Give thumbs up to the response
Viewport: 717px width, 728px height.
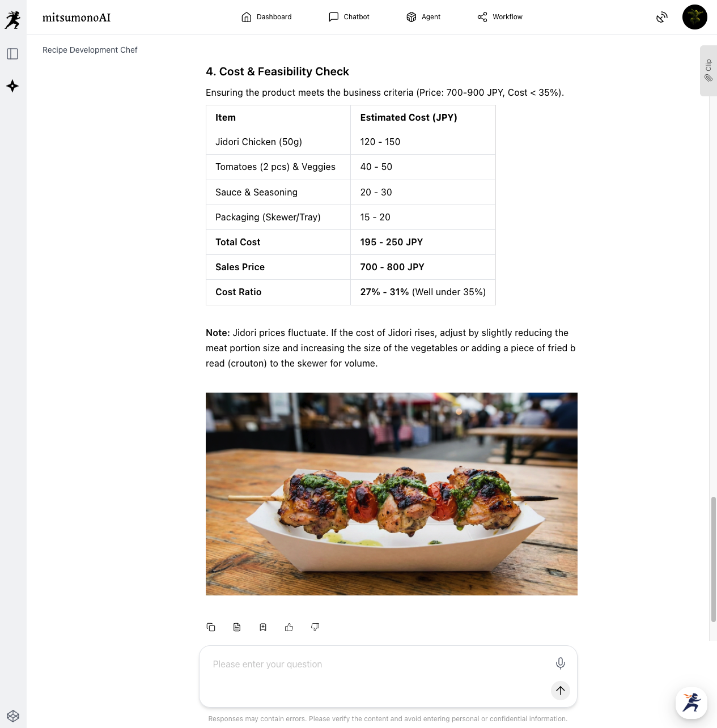(289, 627)
